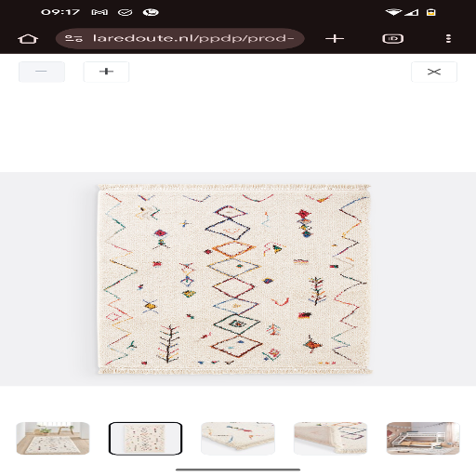Open the browser three-dot menu
The image size is (476, 476).
coord(448,39)
